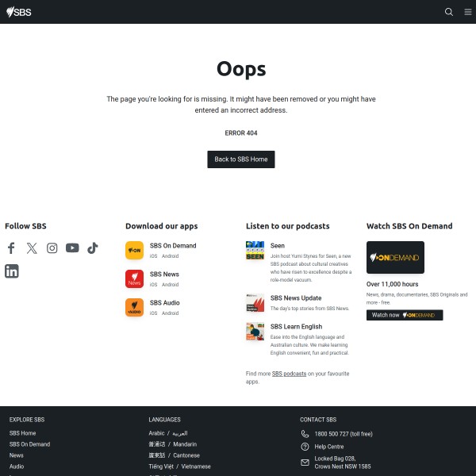Click Watch now On Demand button
Viewport: 476px width, 476px height.
click(405, 315)
